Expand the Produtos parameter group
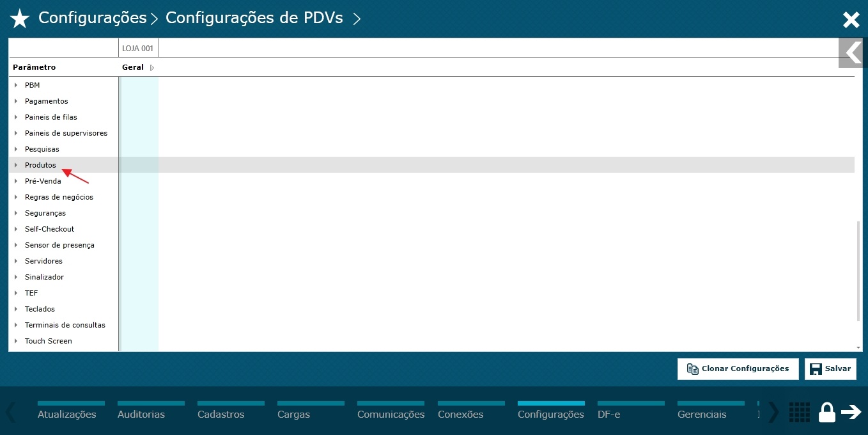The image size is (868, 435). point(16,165)
